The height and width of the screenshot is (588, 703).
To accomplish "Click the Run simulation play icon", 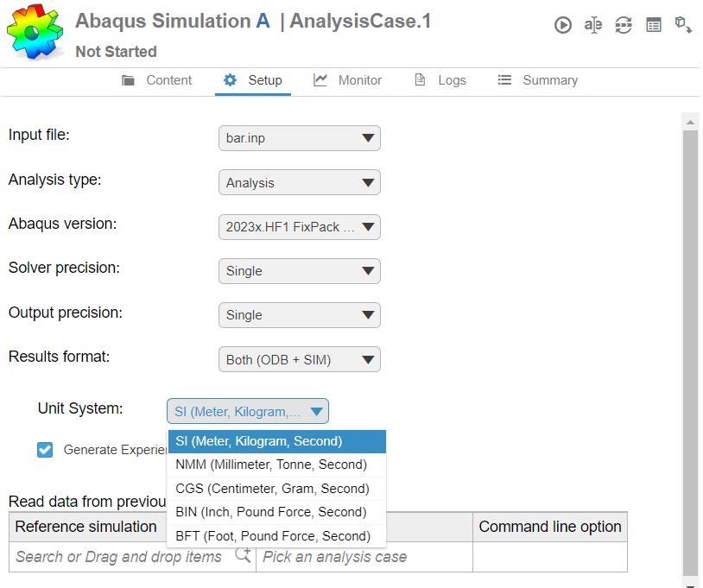I will (563, 25).
